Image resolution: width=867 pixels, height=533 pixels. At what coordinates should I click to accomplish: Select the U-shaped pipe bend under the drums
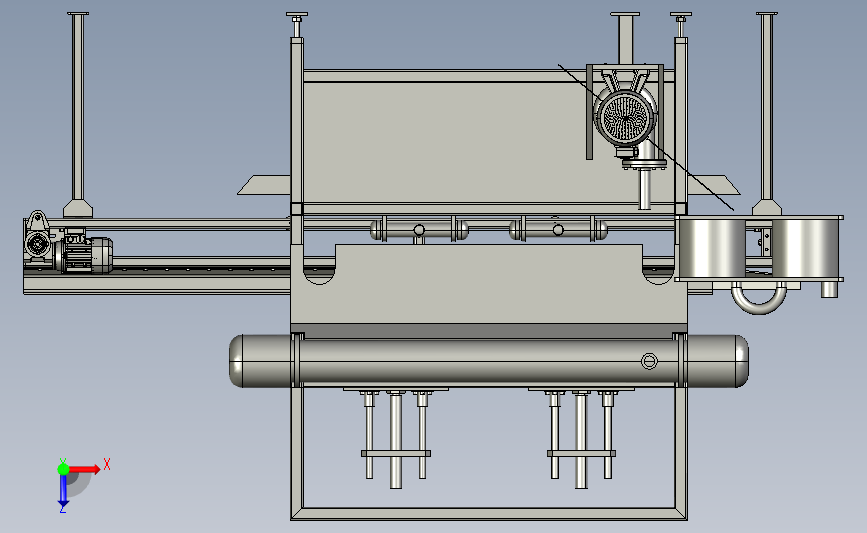click(759, 298)
